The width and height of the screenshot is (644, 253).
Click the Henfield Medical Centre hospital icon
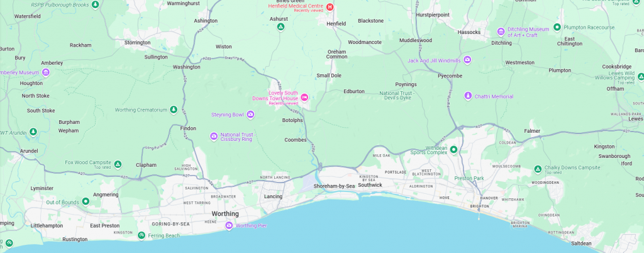330,7
